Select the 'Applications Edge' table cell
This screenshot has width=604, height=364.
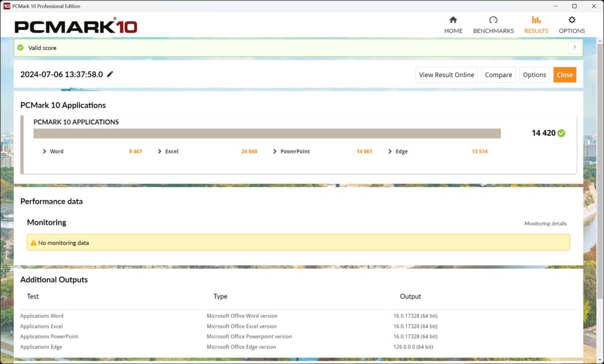pyautogui.click(x=41, y=347)
